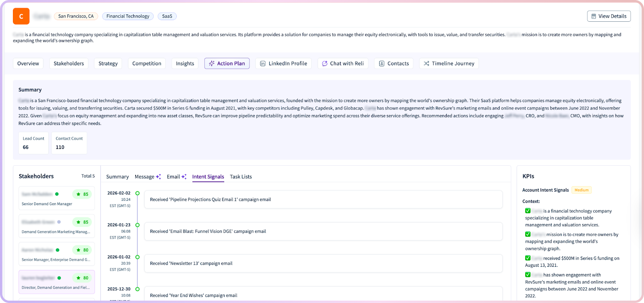The image size is (644, 303).
Task: Click green status dot on Senior Demand Gen Manager
Action: pyautogui.click(x=57, y=194)
